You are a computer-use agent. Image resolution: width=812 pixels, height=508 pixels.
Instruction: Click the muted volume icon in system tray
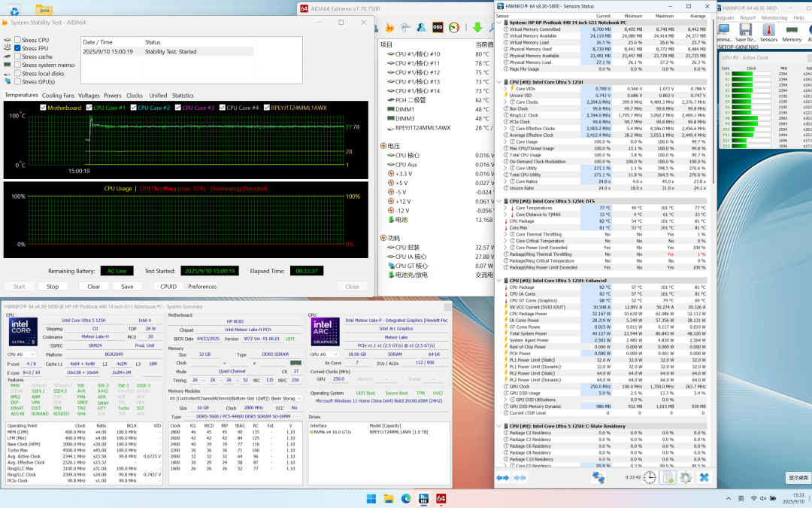point(763,499)
